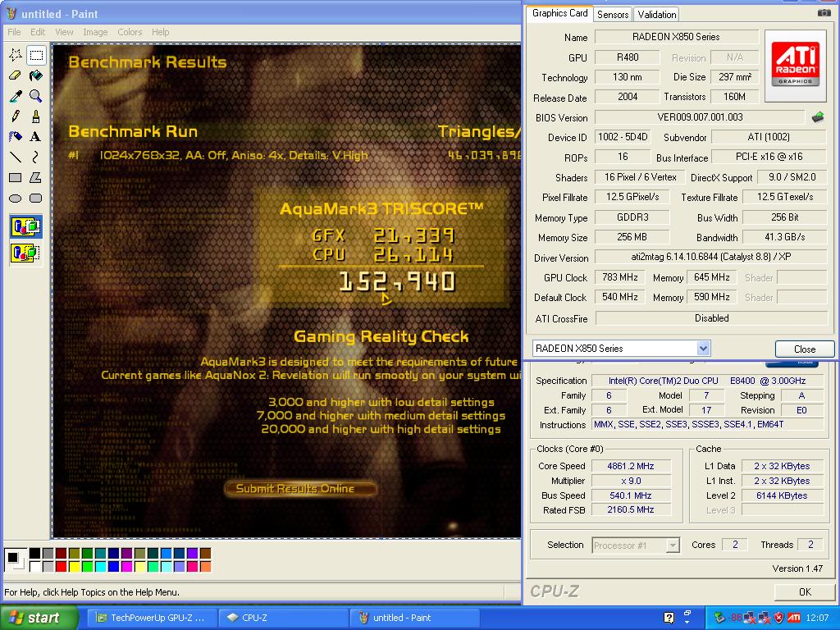
Task: Click the ATI tray icon in taskbar
Action: click(x=794, y=618)
